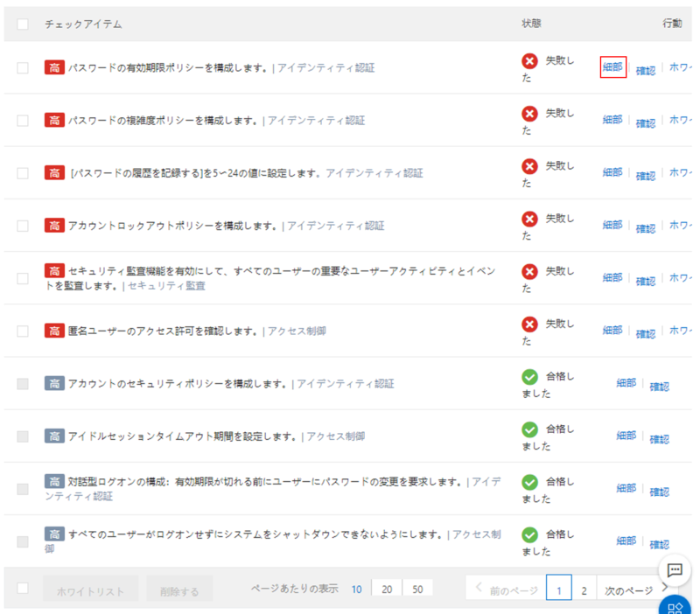This screenshot has width=700, height=614.
Task: Click the アクセス制御 tag on the anonymous user row
Action: pyautogui.click(x=297, y=331)
